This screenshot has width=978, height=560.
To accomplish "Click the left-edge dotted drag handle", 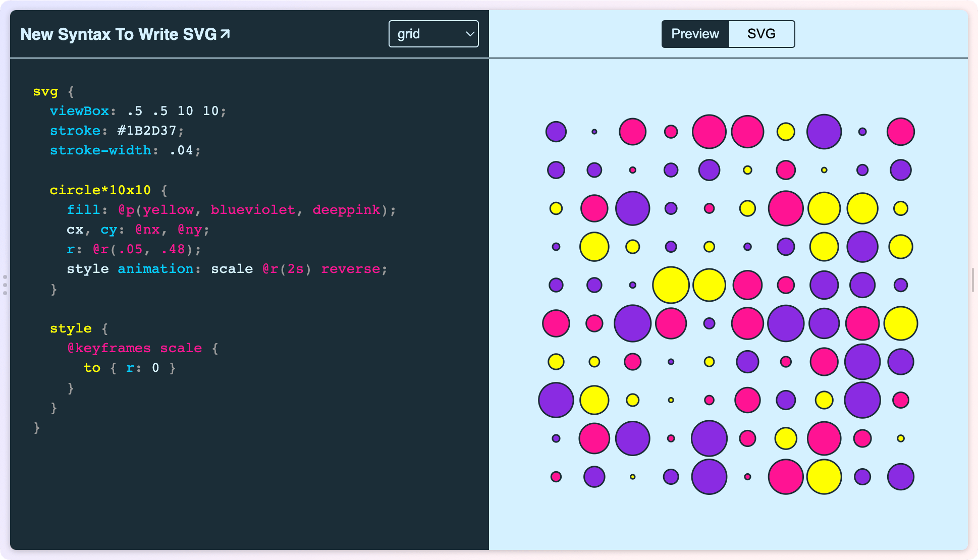I will [5, 285].
